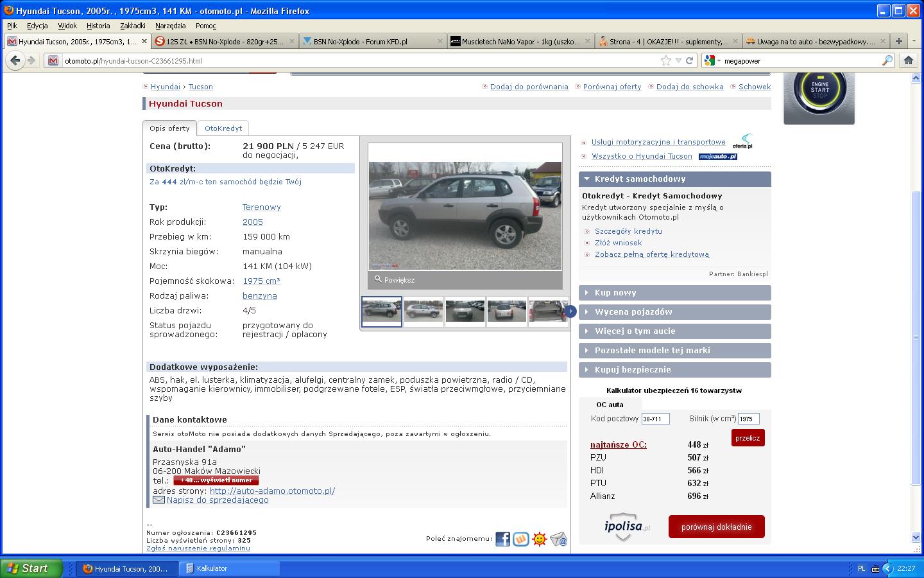The height and width of the screenshot is (578, 924).
Task: Open the Dodaj do porównania link
Action: pos(529,87)
